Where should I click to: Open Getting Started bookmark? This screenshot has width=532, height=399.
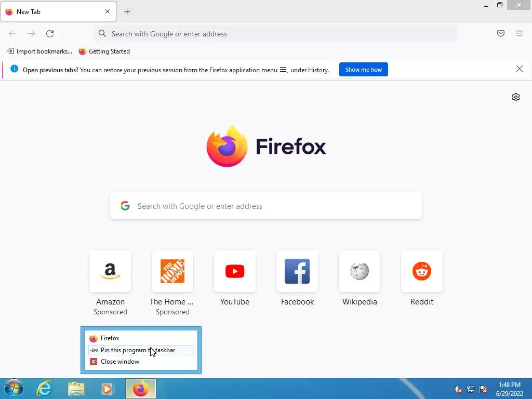104,51
